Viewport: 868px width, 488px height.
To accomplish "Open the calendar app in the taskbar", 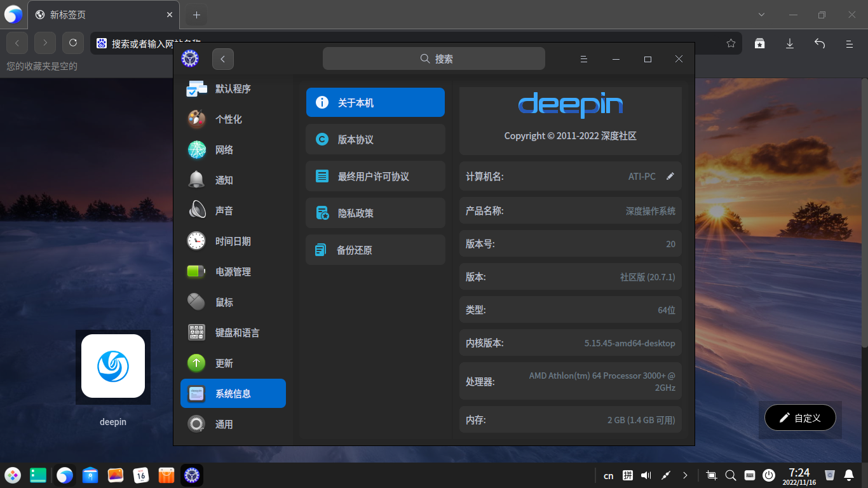I will 141,475.
